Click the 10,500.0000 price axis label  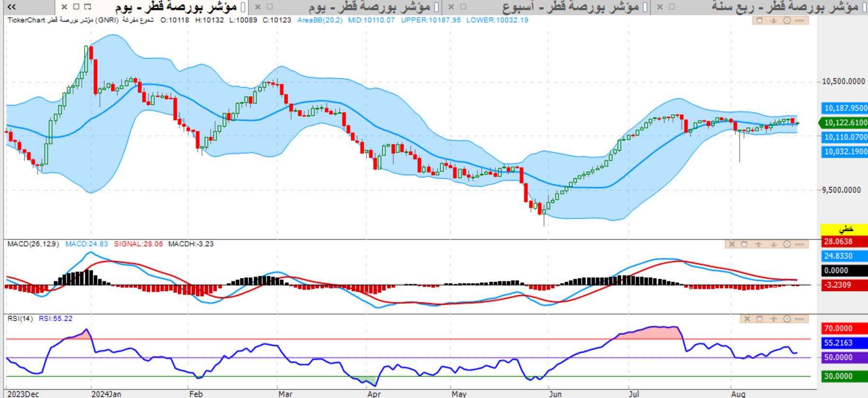pos(843,82)
